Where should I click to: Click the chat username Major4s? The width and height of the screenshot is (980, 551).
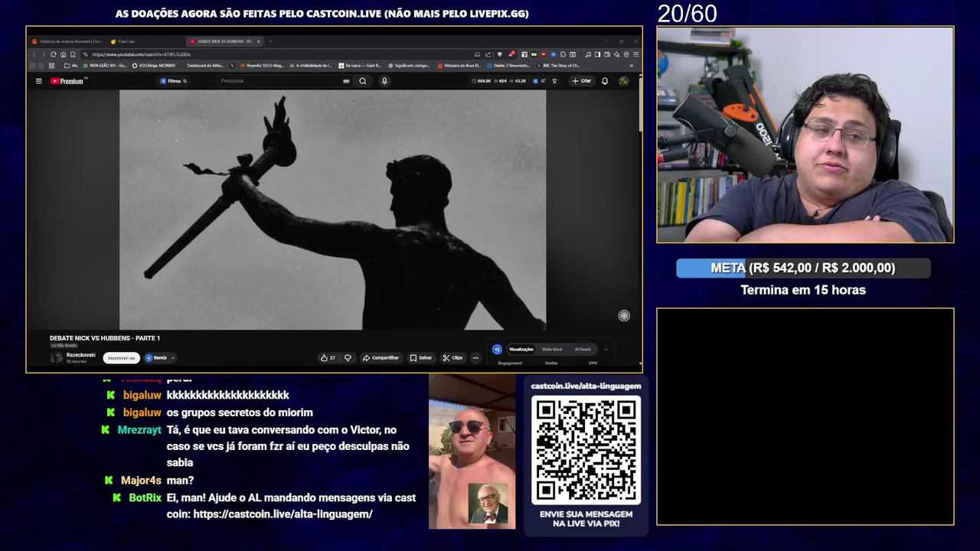[x=141, y=481]
